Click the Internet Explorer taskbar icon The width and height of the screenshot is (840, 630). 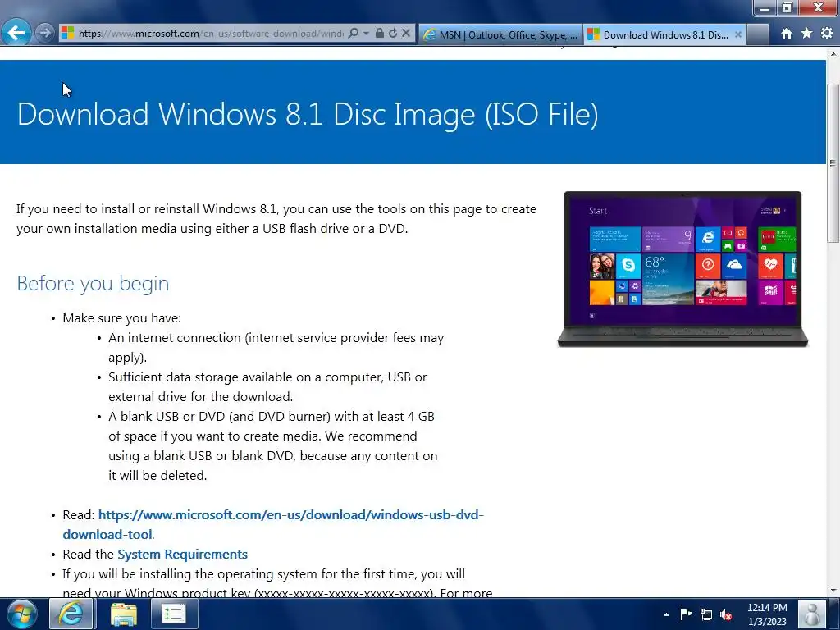tap(71, 614)
